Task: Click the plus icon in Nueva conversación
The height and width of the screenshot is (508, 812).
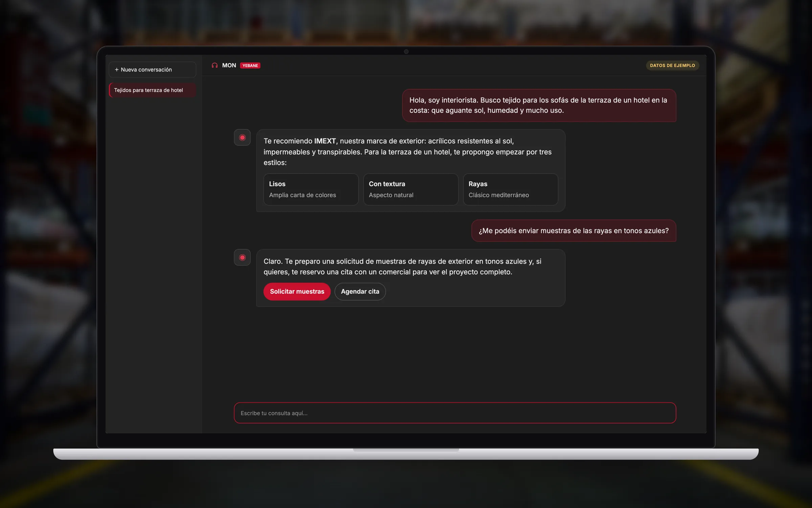Action: coord(117,69)
